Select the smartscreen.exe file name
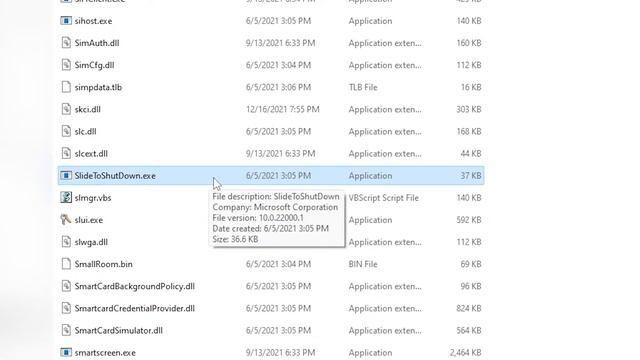640x360 pixels. (105, 353)
